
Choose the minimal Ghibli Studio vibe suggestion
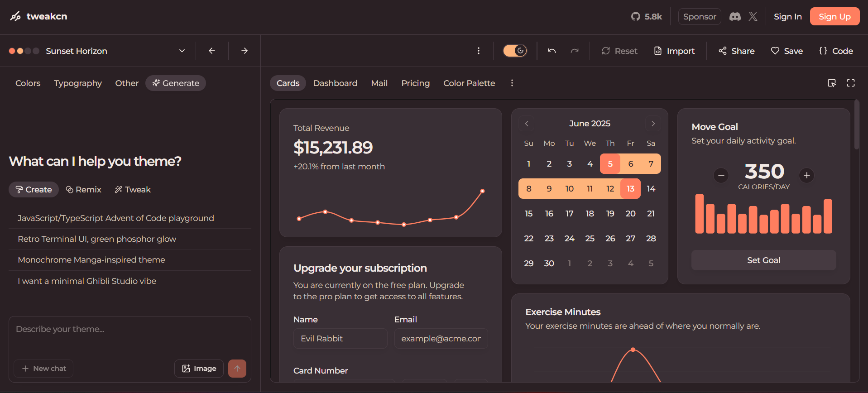pos(130,281)
